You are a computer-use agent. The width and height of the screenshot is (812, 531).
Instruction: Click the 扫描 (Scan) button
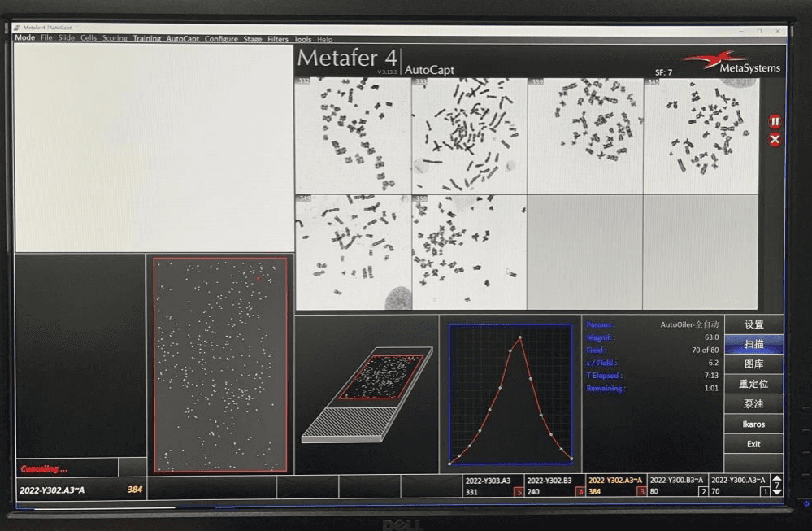[x=753, y=344]
